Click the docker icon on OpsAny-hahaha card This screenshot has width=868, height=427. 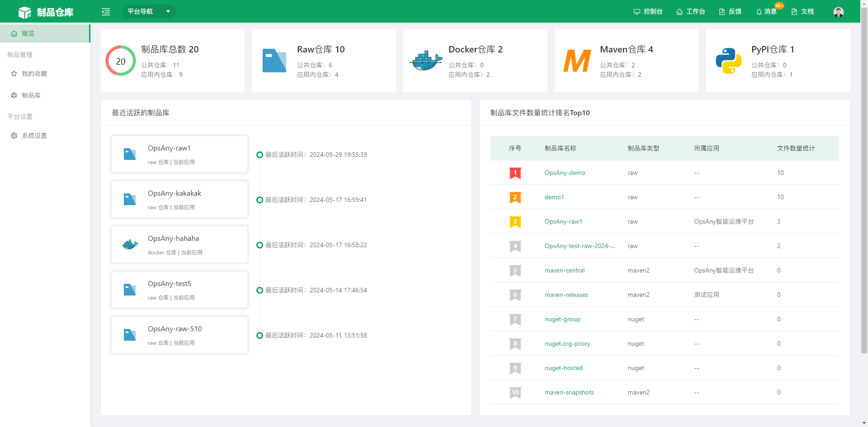130,244
